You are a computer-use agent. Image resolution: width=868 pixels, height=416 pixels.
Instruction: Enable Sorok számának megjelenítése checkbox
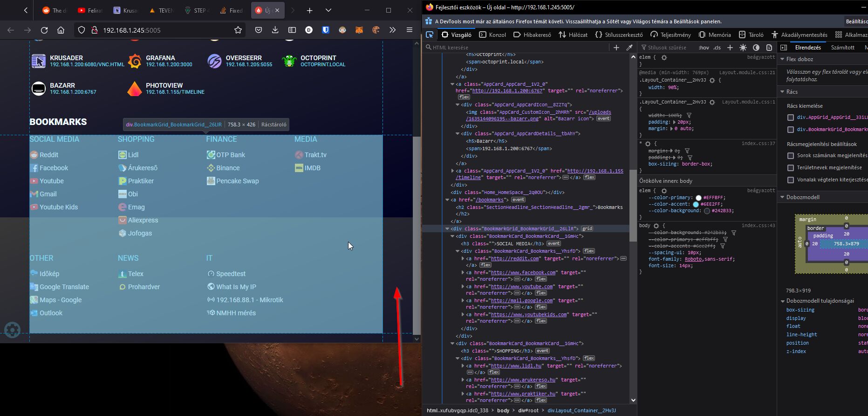pos(790,155)
